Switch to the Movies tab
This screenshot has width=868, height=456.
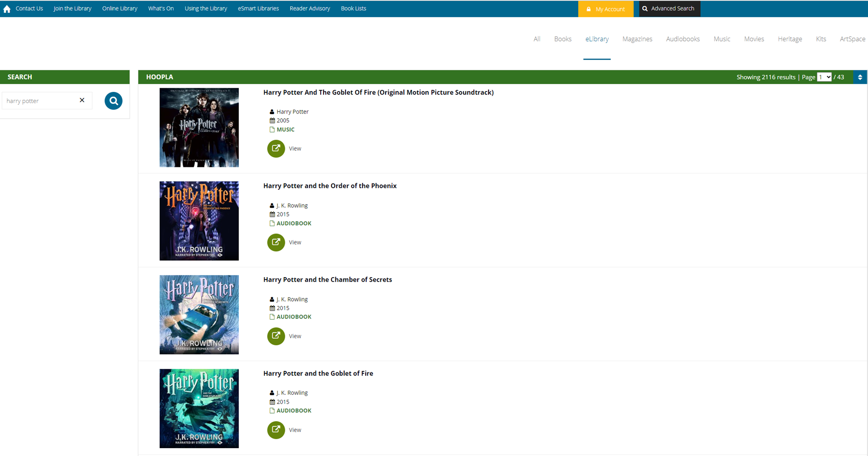[x=754, y=39]
